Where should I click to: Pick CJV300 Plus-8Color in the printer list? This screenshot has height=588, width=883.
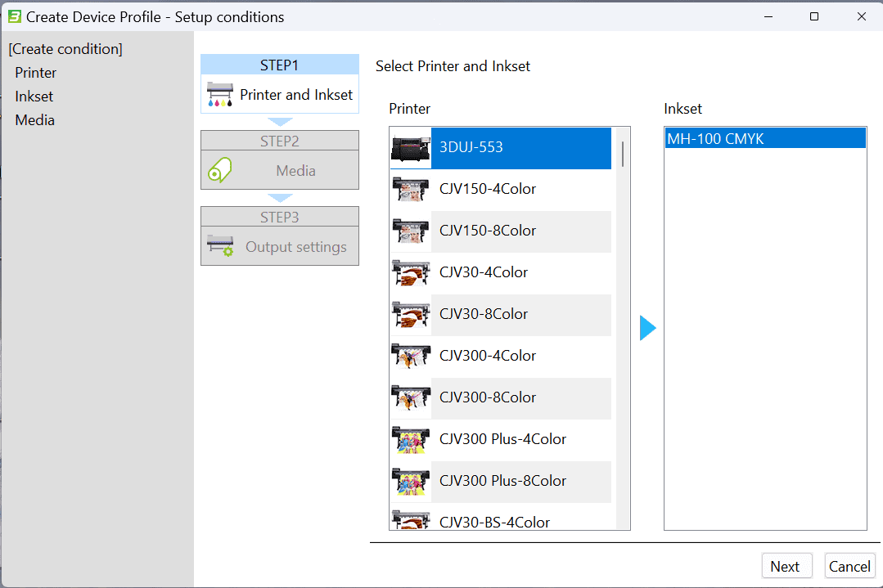[502, 481]
